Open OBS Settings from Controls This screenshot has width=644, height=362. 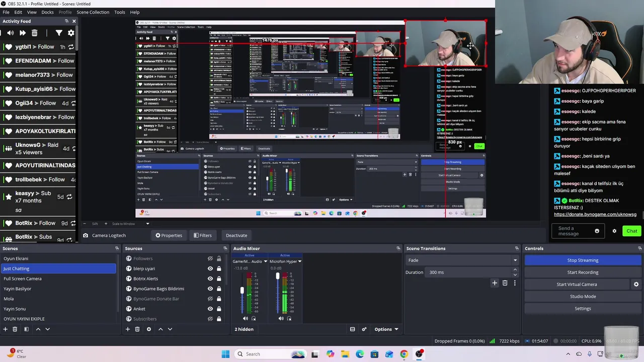pos(583,308)
